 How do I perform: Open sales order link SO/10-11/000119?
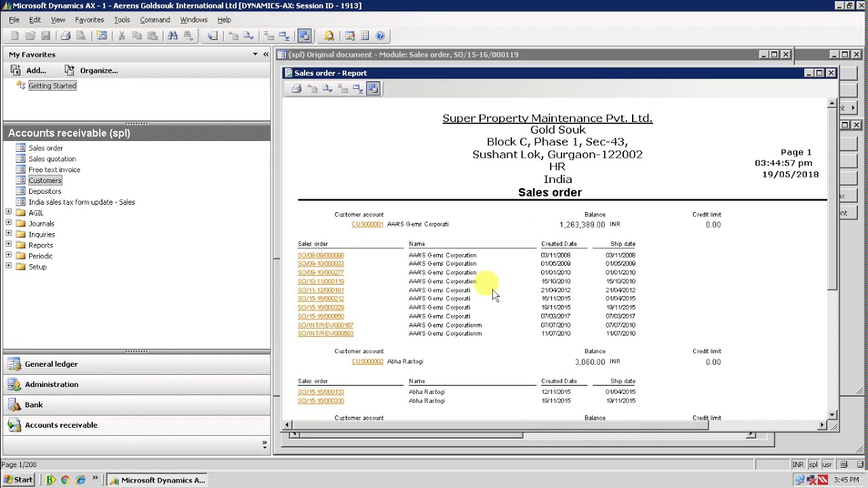(321, 281)
